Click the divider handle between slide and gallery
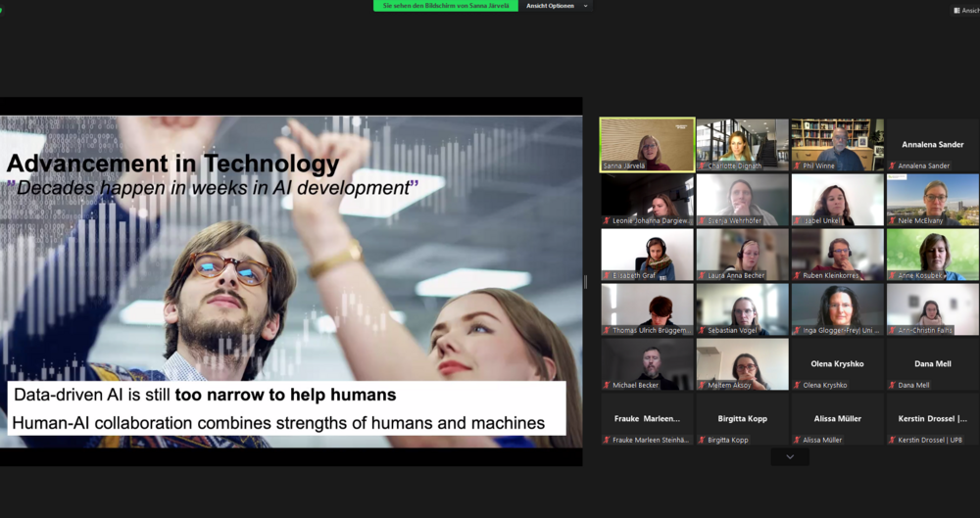Screen dimensions: 980x518 (586, 282)
